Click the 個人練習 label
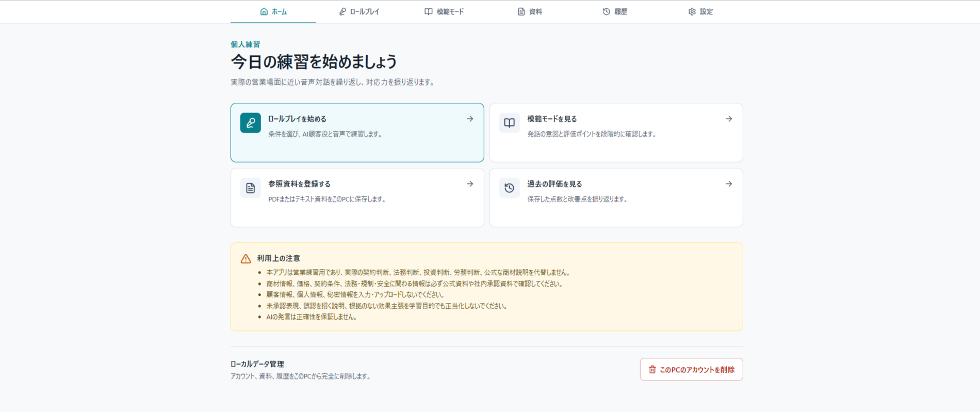The height and width of the screenshot is (412, 980). tap(245, 44)
